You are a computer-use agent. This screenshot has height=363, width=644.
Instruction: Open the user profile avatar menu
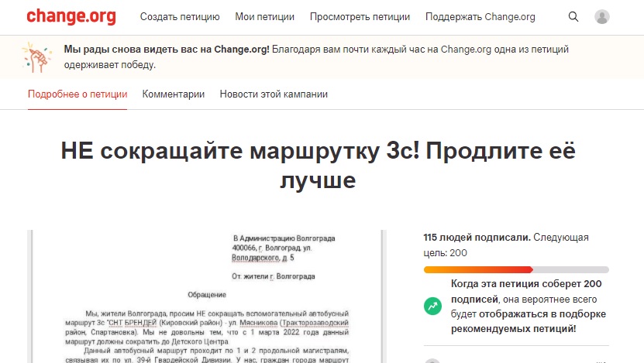[x=601, y=17]
